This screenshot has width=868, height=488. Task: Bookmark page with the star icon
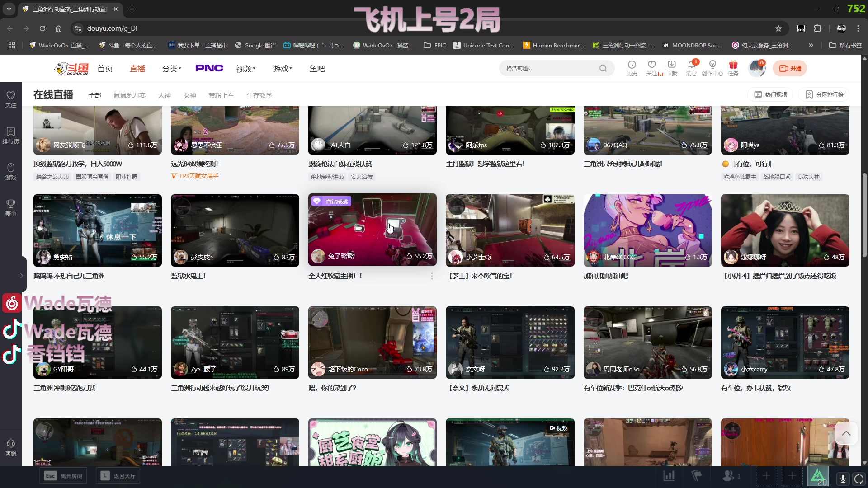[x=778, y=28]
